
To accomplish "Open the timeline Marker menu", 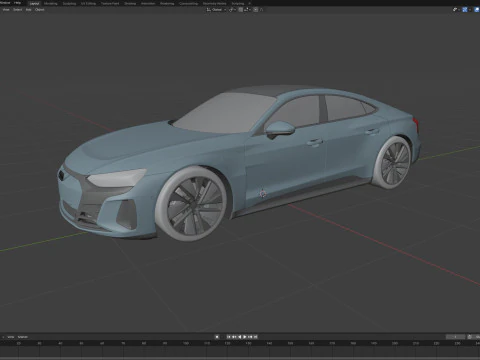I will coord(23,337).
